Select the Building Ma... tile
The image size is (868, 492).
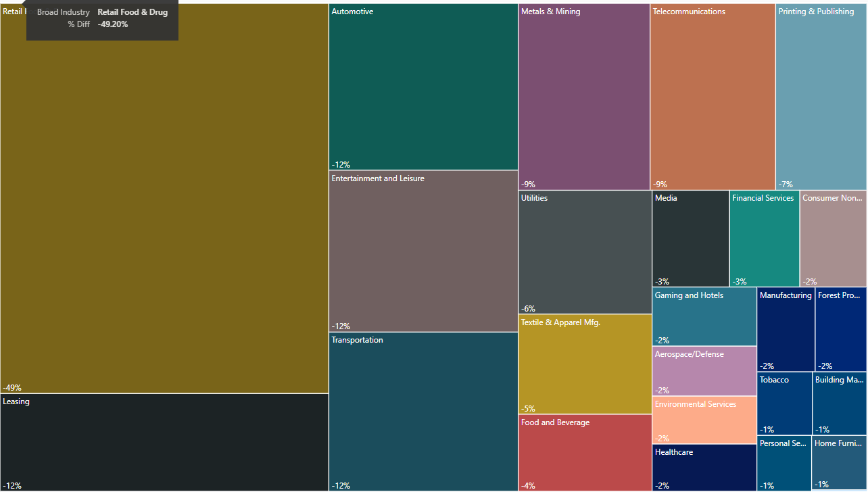click(840, 403)
